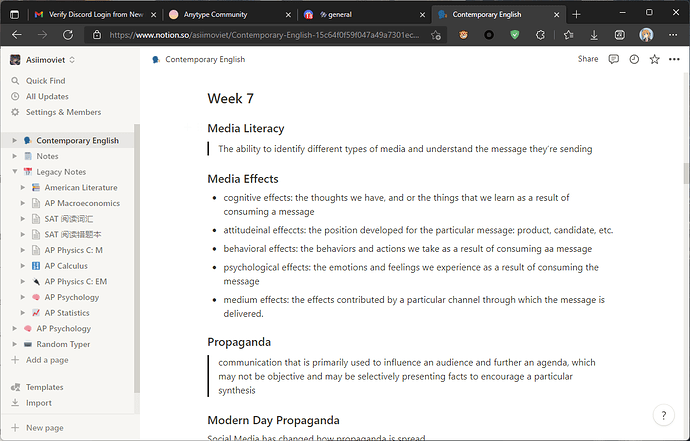This screenshot has height=441, width=690.
Task: Open the browser profile avatar
Action: point(646,35)
